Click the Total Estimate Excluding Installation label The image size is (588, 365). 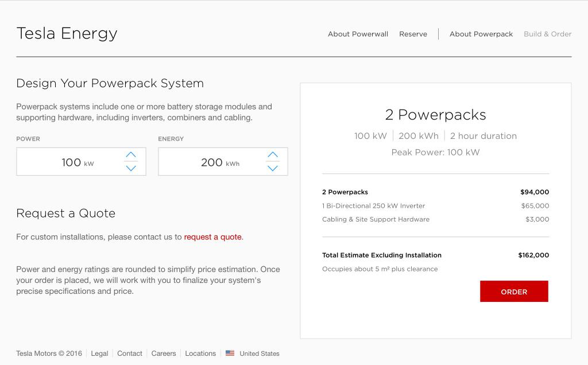[382, 255]
